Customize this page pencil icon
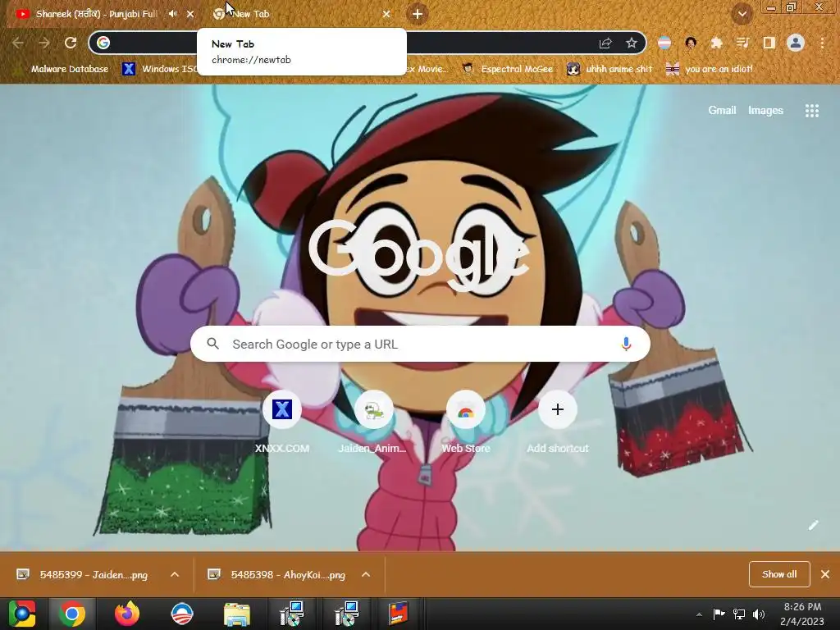 coord(813,525)
